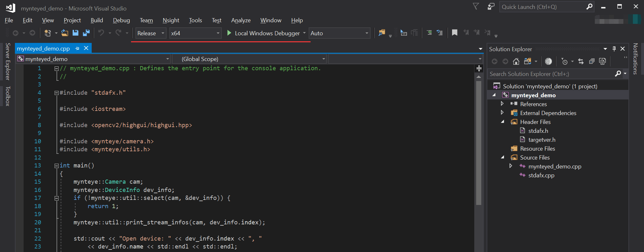Click the Save All toolbar icon
The width and height of the screenshot is (644, 252).
[x=86, y=33]
